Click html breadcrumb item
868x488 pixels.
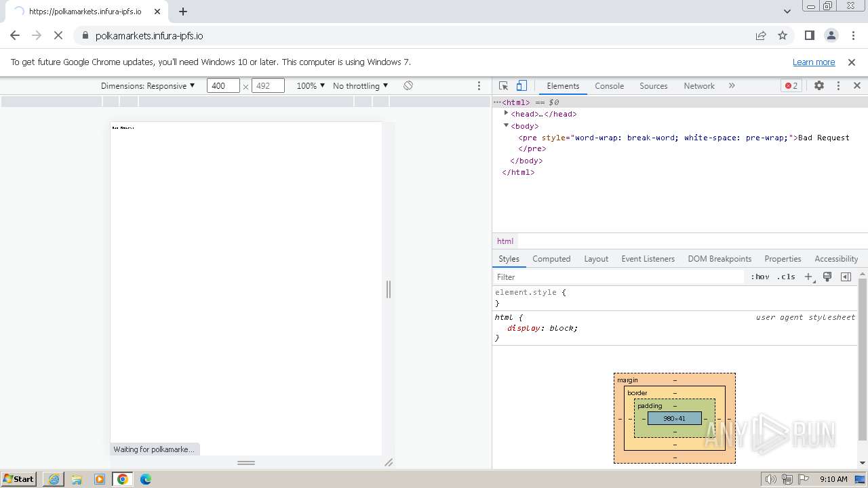click(505, 241)
